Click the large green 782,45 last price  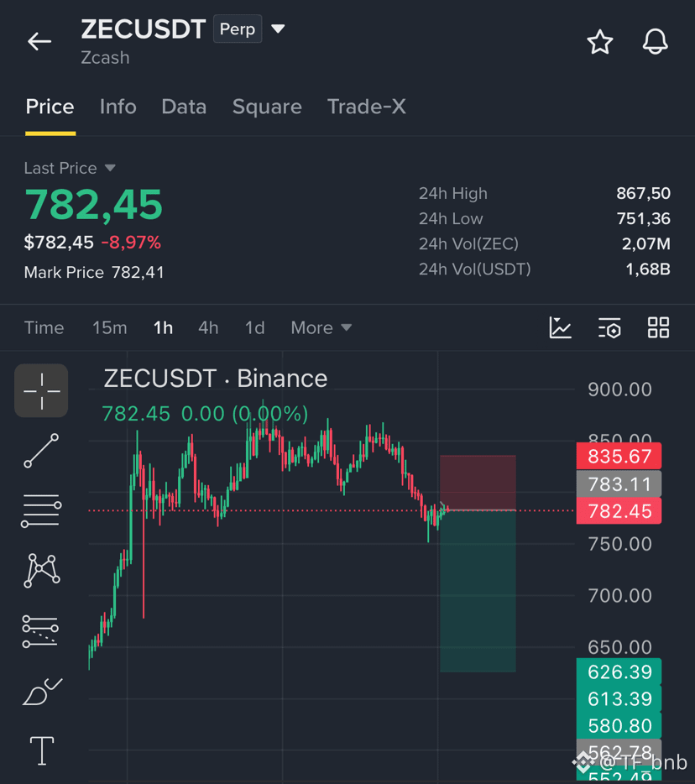(94, 205)
